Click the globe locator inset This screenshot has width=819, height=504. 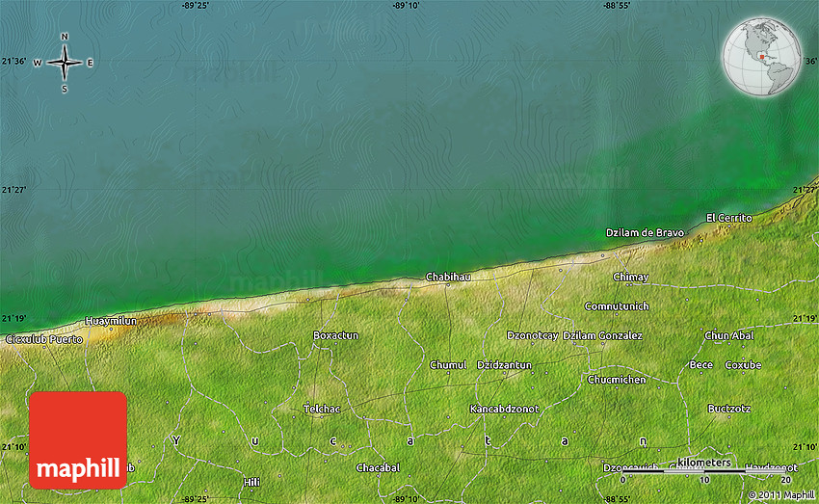click(762, 55)
